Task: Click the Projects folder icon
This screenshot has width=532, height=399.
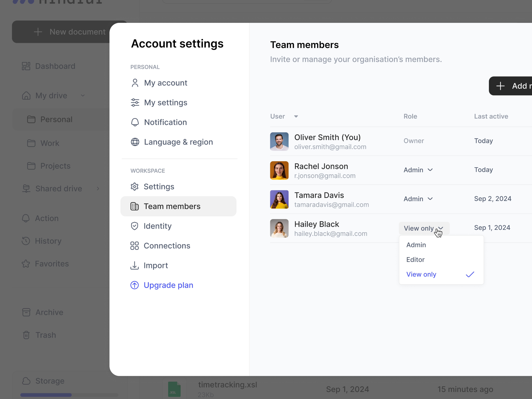Action: [x=31, y=166]
